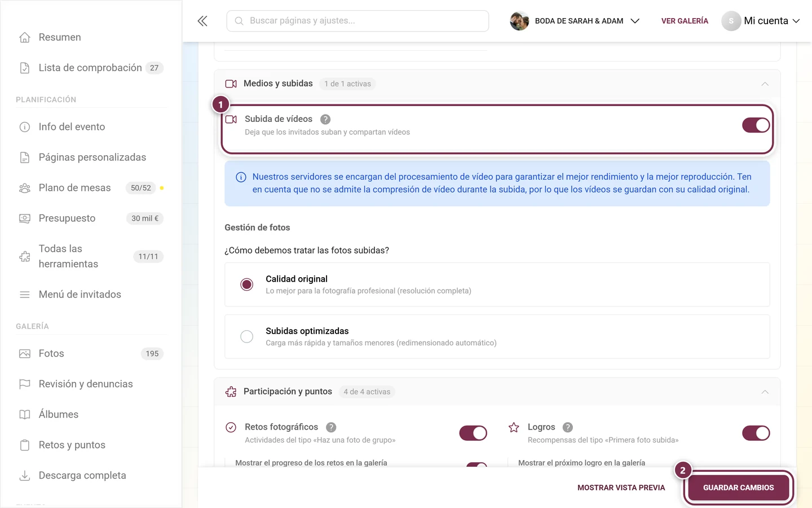Click the Info del evento icon

click(x=25, y=127)
